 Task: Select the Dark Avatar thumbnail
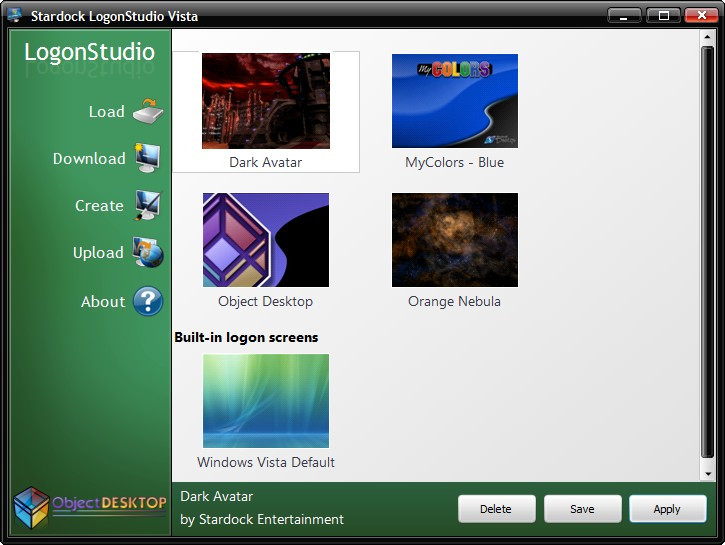pos(266,101)
